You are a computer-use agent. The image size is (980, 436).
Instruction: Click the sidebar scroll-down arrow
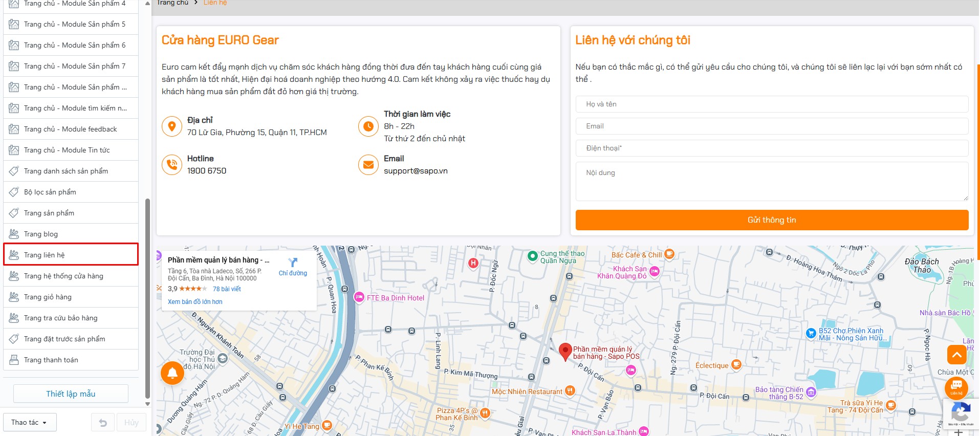pos(147,404)
